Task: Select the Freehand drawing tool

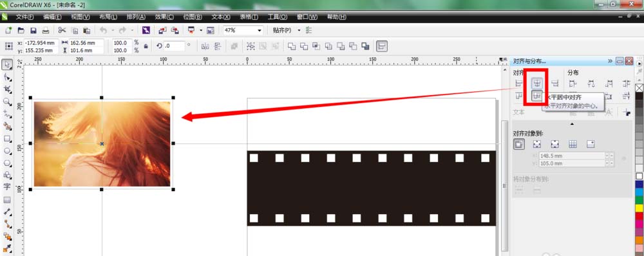Action: [x=7, y=114]
